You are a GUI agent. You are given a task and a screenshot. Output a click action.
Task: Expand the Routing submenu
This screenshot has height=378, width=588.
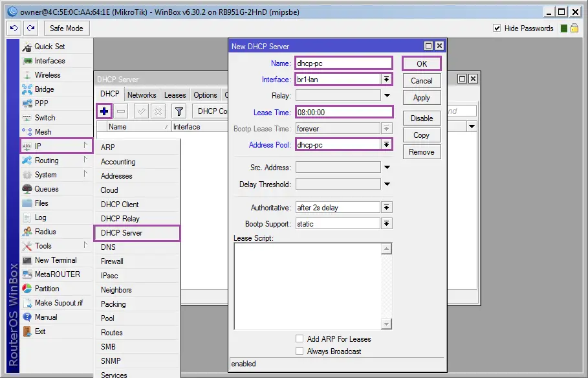pos(56,161)
